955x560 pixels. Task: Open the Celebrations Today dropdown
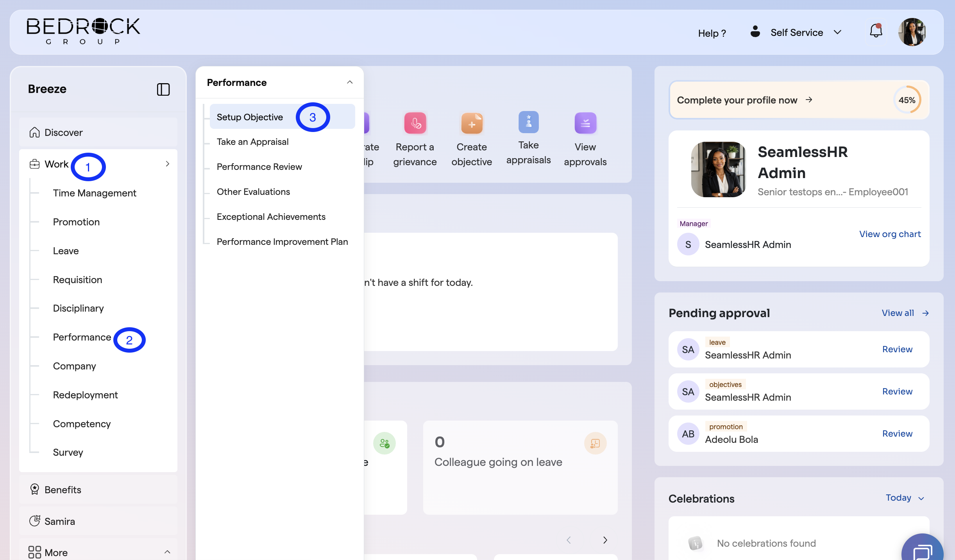pyautogui.click(x=905, y=498)
